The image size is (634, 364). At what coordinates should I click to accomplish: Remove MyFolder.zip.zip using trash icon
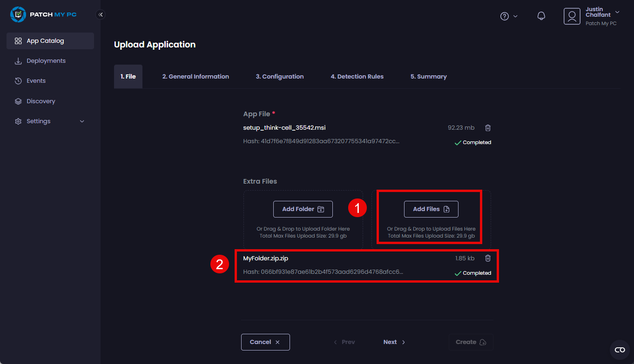click(x=488, y=258)
